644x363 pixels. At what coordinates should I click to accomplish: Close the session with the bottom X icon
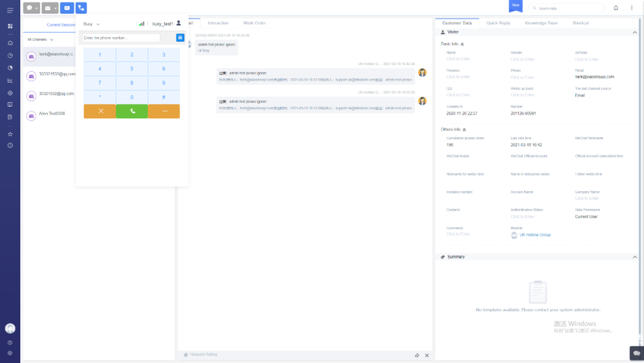(427, 355)
